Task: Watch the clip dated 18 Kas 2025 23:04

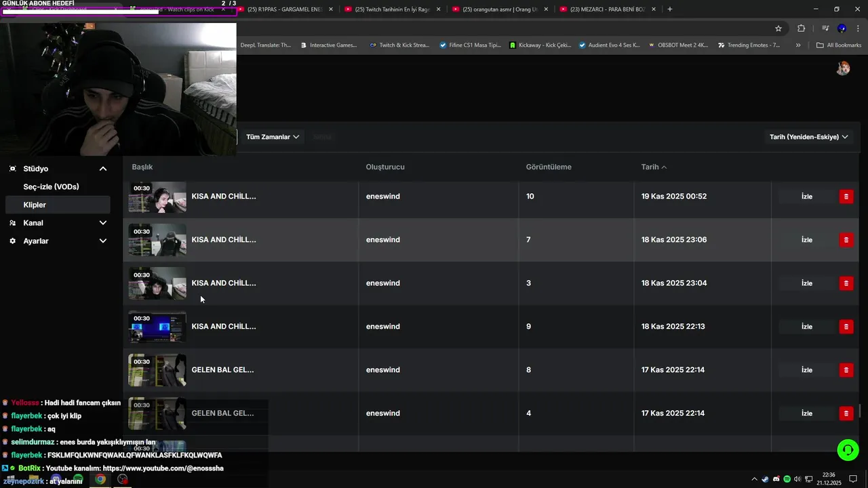Action: point(807,283)
